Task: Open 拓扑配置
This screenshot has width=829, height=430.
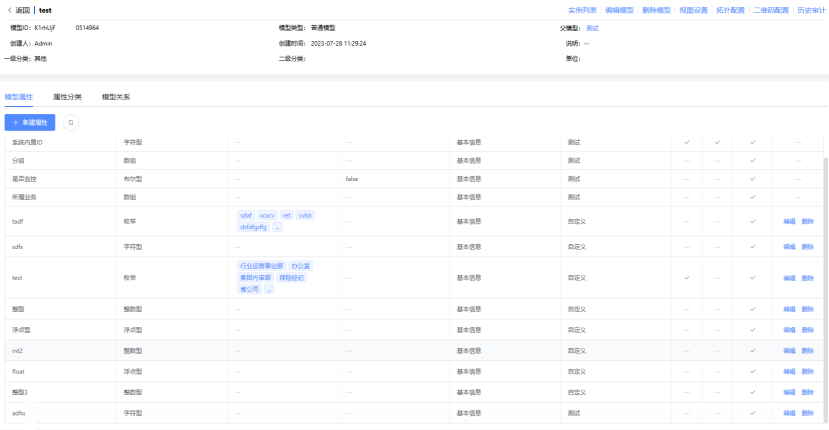Action: pos(730,10)
